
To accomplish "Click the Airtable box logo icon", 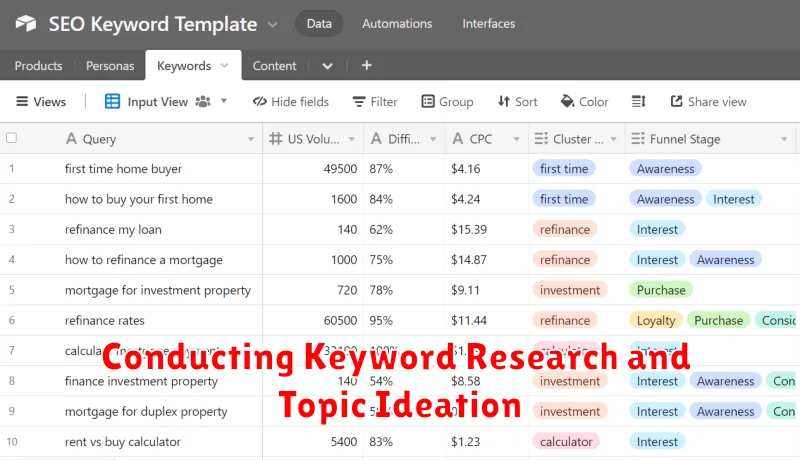I will pyautogui.click(x=25, y=24).
